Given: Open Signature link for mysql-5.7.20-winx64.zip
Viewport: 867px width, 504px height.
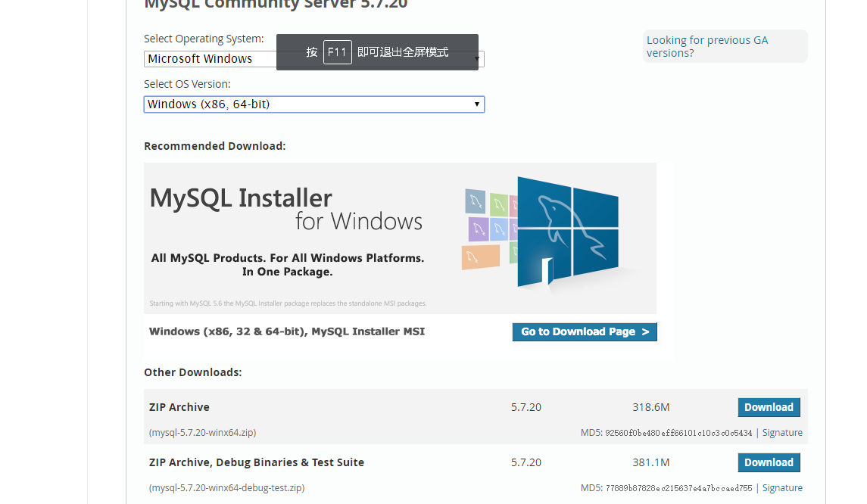Looking at the screenshot, I should pyautogui.click(x=782, y=433).
